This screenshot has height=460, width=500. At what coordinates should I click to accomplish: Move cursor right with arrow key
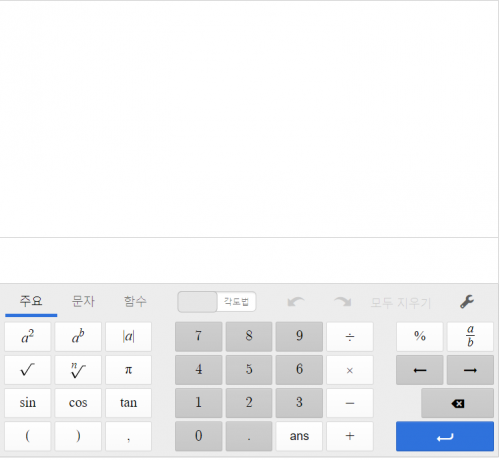(470, 370)
